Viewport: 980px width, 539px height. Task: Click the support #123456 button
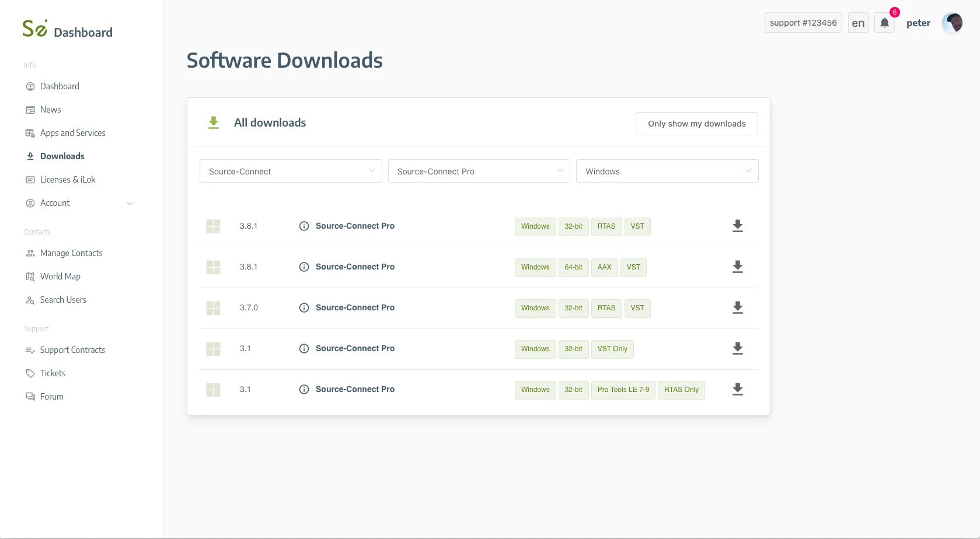pos(803,23)
